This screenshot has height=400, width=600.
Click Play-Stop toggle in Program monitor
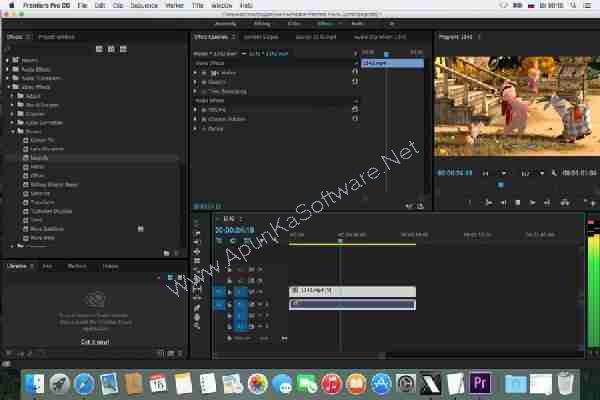(x=518, y=203)
